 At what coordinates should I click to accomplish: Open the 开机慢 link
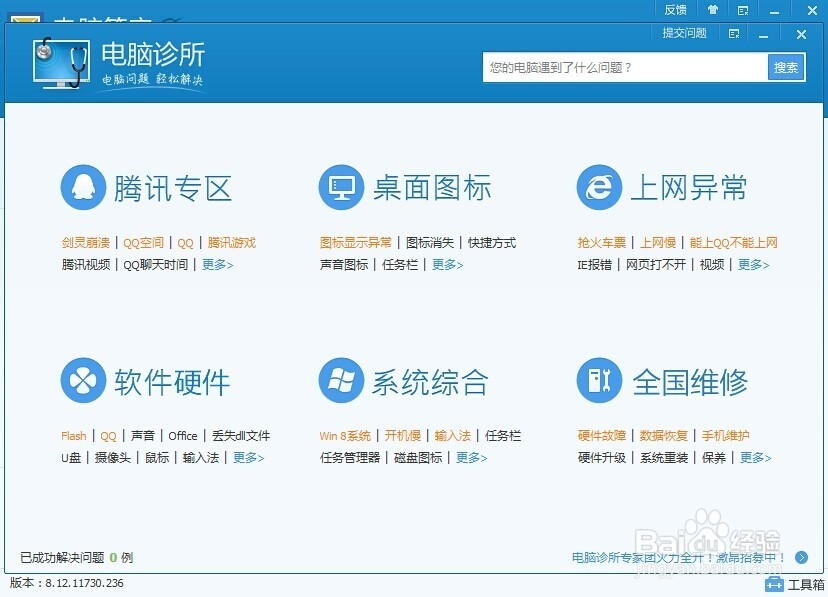(x=402, y=436)
